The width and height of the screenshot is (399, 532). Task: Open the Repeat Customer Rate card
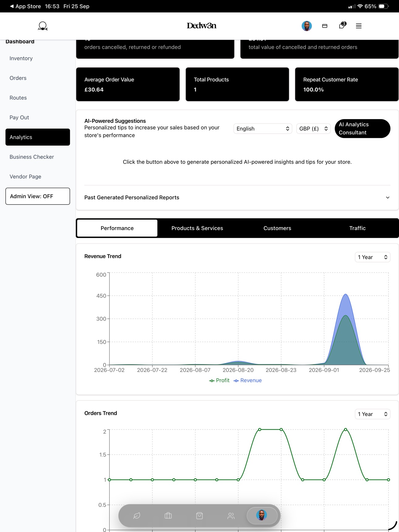(347, 84)
